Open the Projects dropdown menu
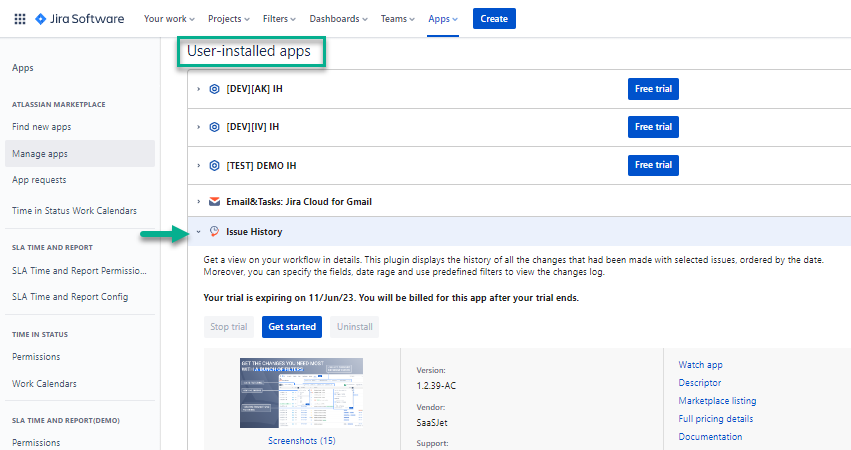Viewport: 851px width, 450px height. 229,19
